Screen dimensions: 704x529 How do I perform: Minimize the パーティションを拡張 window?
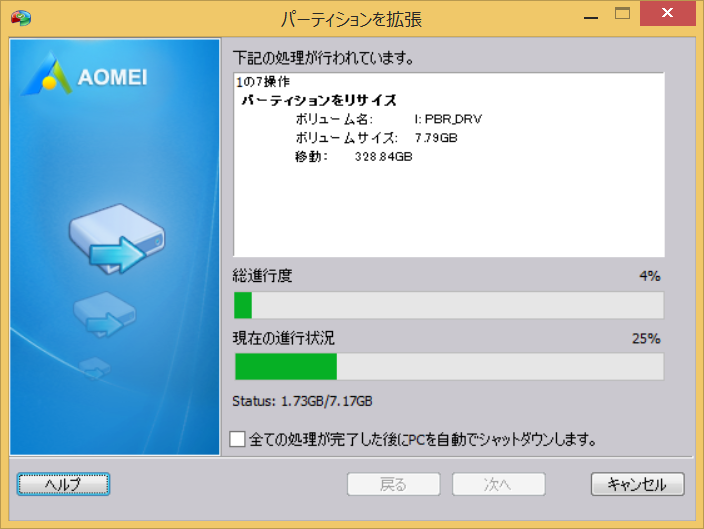[591, 17]
